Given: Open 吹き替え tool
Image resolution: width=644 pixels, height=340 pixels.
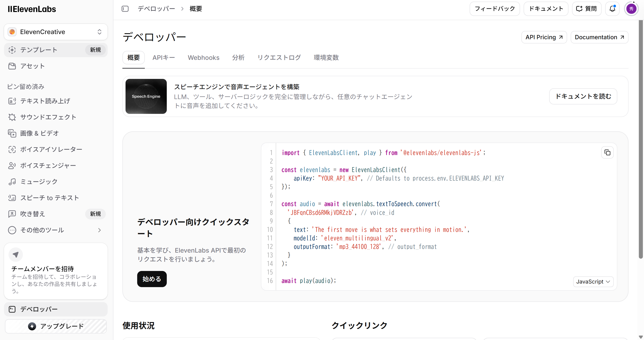Looking at the screenshot, I should (x=56, y=214).
